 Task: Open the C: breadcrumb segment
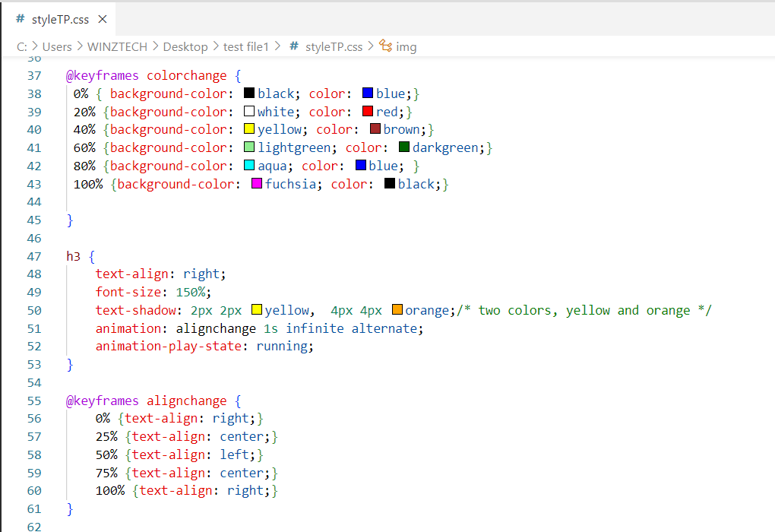click(22, 47)
